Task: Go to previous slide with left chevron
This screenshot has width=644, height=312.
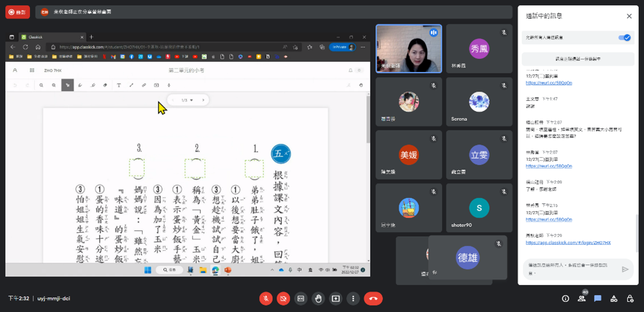Action: coord(173,100)
